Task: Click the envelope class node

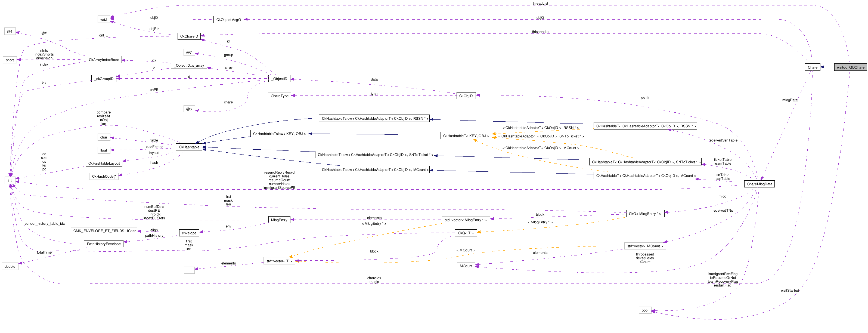Action: (189, 233)
